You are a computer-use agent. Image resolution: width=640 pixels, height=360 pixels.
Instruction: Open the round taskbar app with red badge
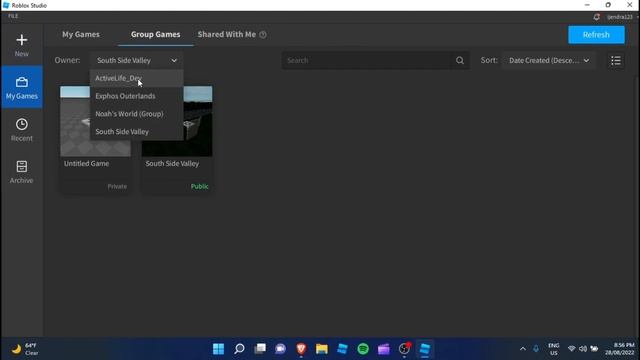pyautogui.click(x=404, y=349)
